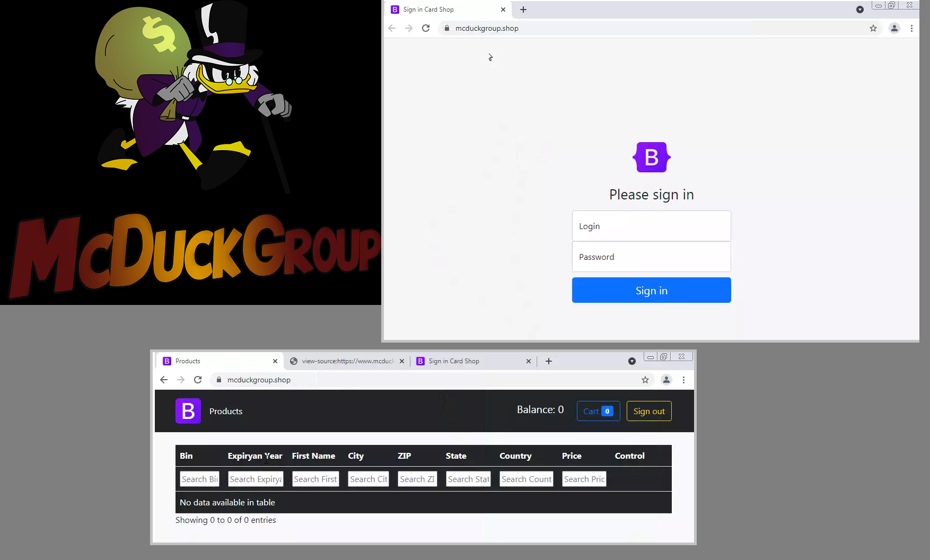Go forward in the bottom Products browser

[181, 380]
